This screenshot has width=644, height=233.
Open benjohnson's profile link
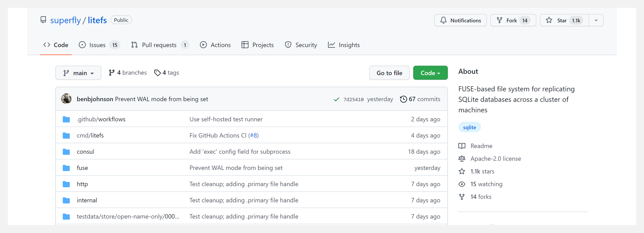95,99
